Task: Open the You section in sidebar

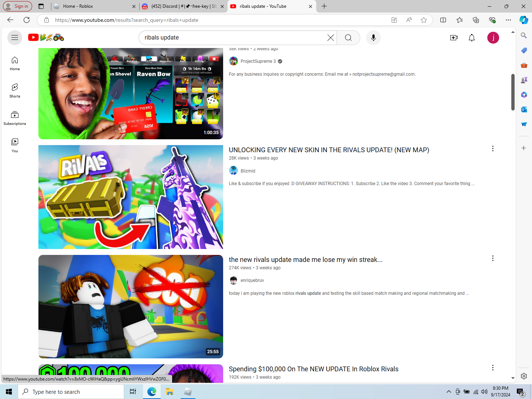Action: 15,146
